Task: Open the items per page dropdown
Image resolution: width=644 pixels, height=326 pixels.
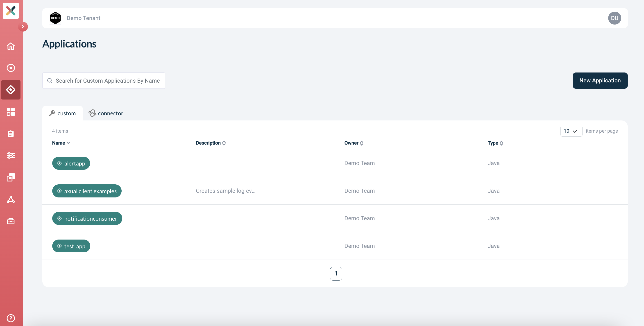Action: 571,131
